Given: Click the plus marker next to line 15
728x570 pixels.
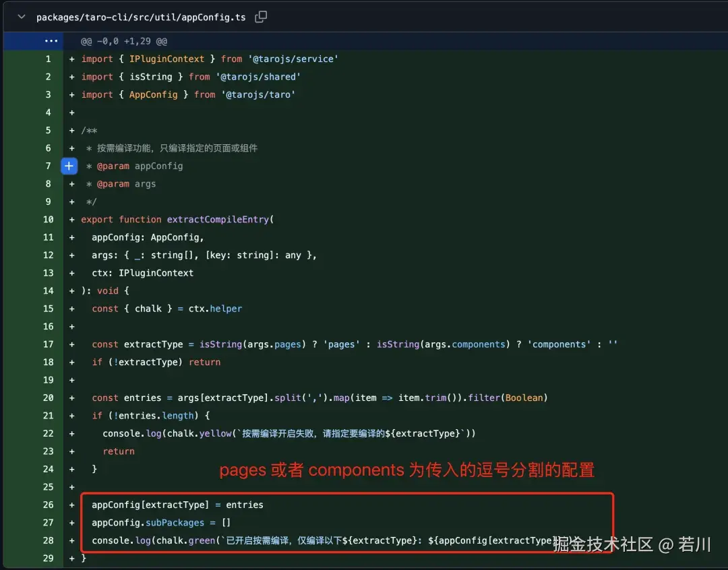Looking at the screenshot, I should [71, 309].
